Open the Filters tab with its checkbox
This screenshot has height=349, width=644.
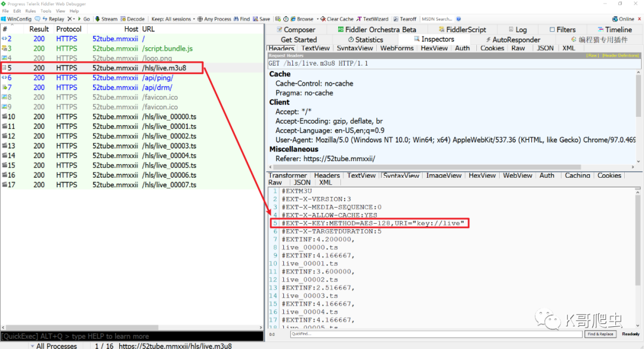pyautogui.click(x=551, y=29)
